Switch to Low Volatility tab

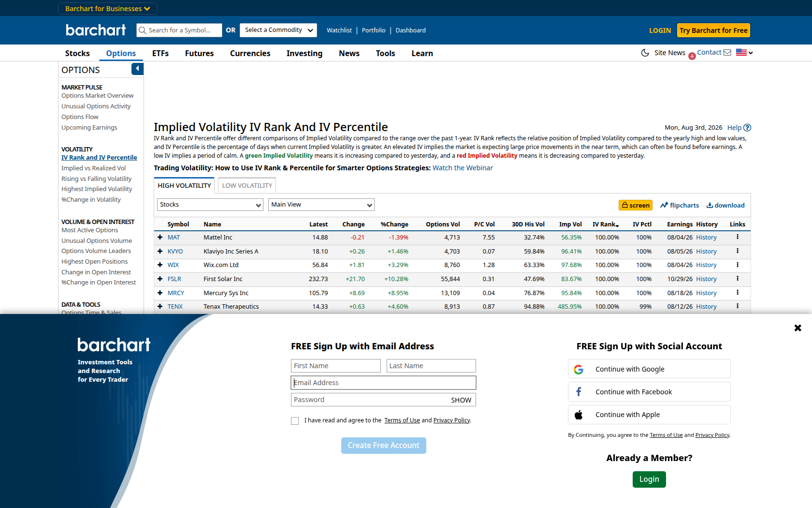(247, 186)
